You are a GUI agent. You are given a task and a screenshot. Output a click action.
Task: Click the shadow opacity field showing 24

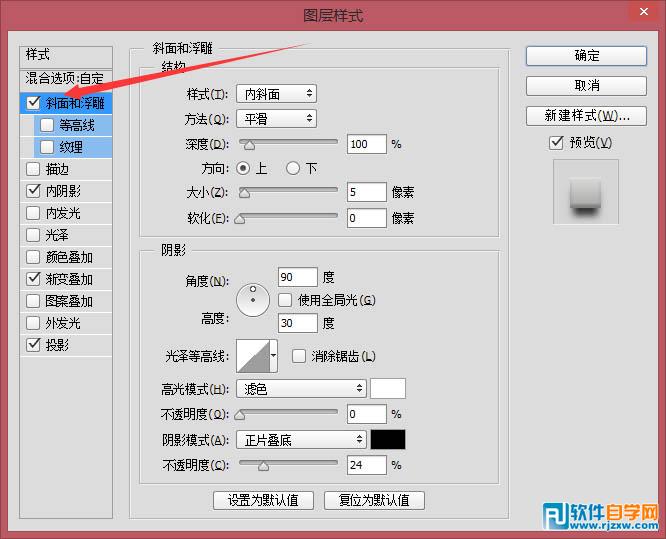click(x=367, y=465)
